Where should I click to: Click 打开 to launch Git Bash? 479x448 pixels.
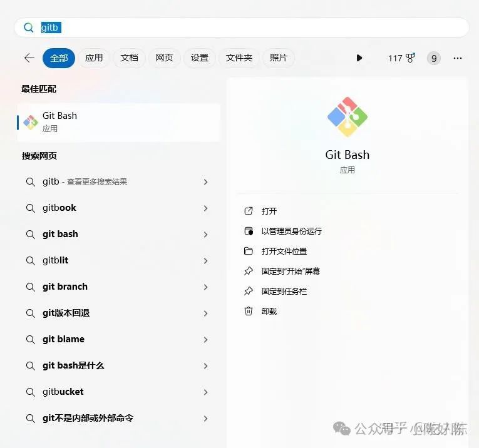point(269,211)
